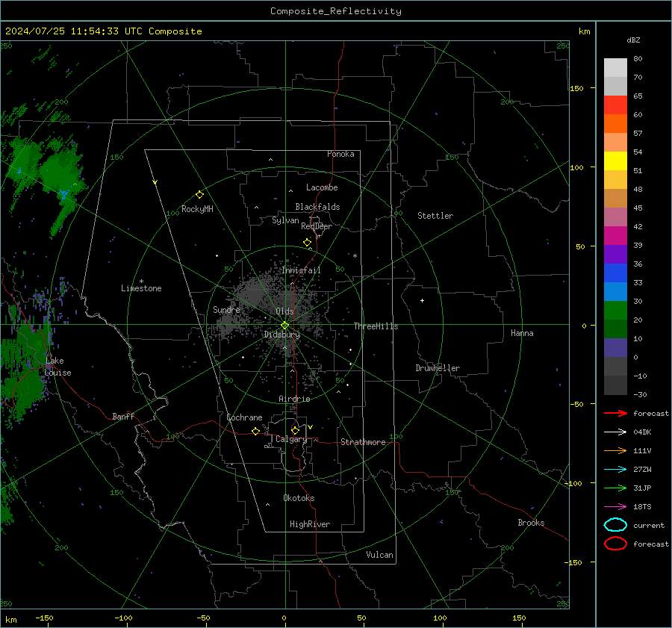Click the white plus marker near Hanna
Screen dimensions: 672x628
[422, 300]
